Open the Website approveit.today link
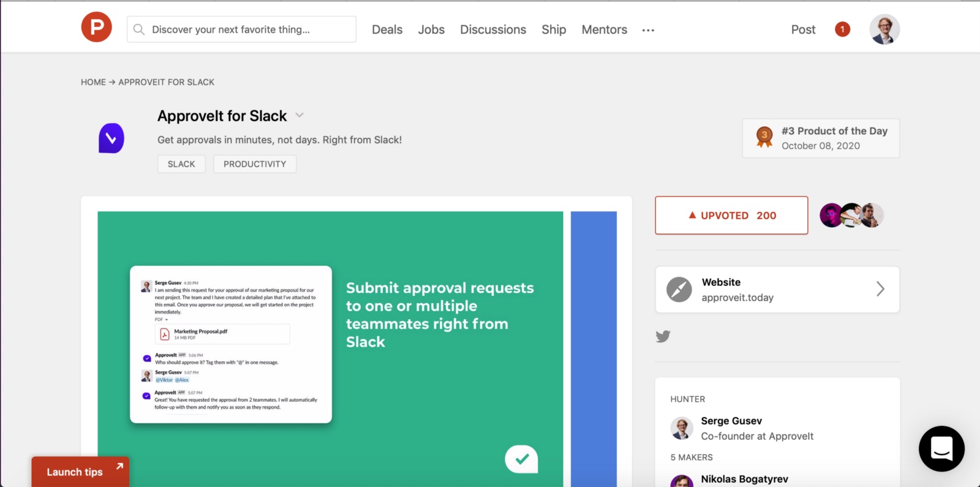This screenshot has width=980, height=487. [777, 289]
